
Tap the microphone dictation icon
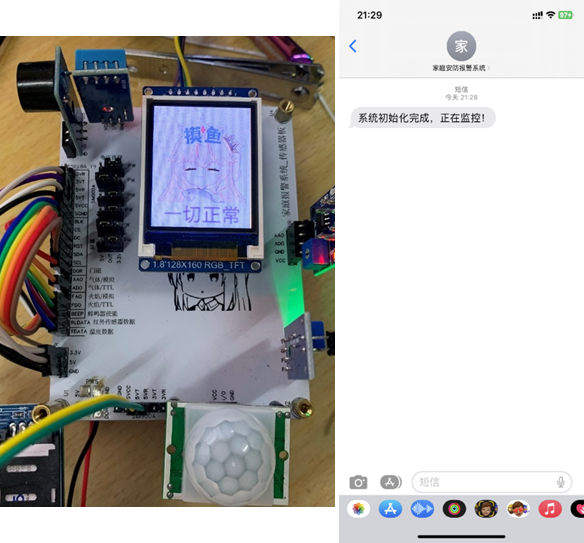pos(561,482)
